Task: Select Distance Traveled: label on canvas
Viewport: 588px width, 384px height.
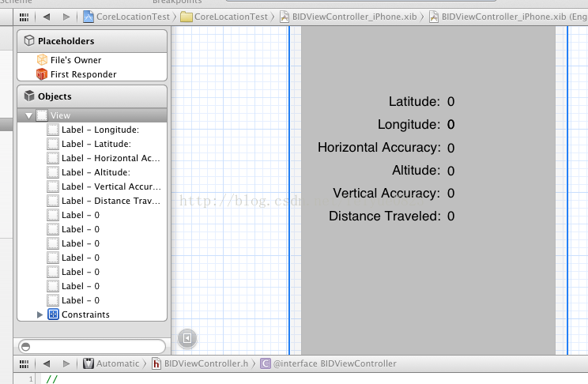Action: pos(385,216)
